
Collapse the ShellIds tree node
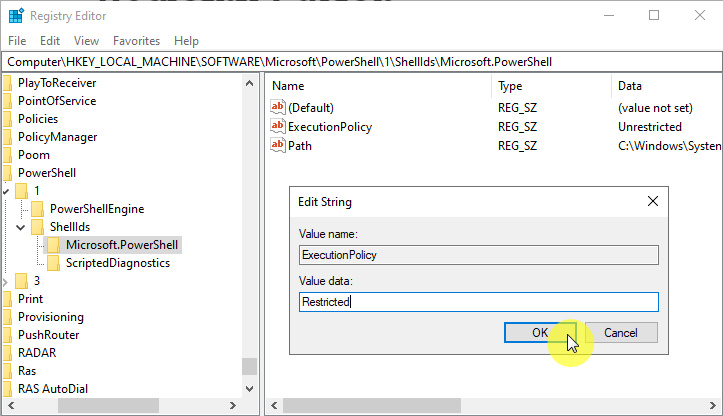tap(21, 227)
